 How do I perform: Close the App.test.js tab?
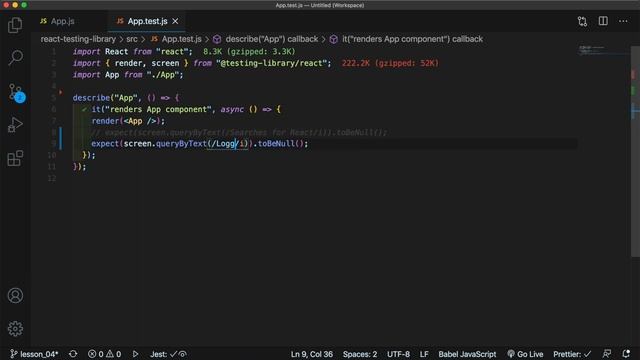coord(175,21)
